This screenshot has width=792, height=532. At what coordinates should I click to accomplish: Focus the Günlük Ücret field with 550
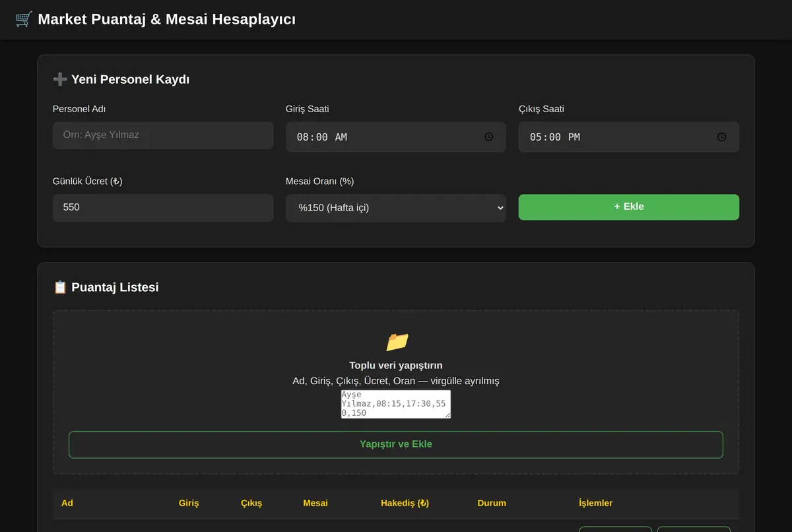point(163,208)
